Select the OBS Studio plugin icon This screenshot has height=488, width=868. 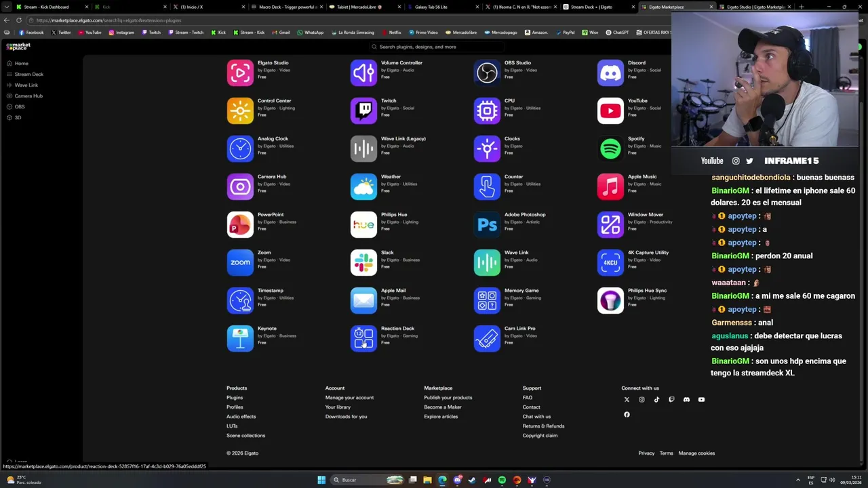tap(487, 73)
